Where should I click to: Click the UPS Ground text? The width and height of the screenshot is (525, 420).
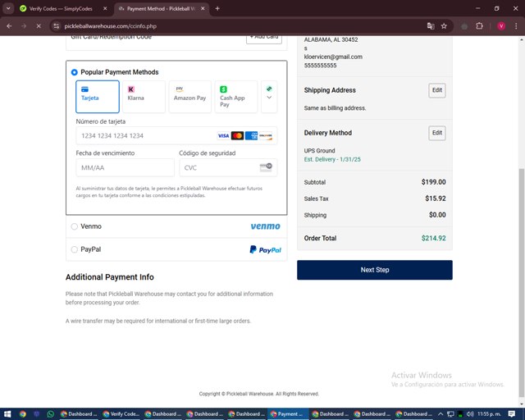tap(319, 151)
